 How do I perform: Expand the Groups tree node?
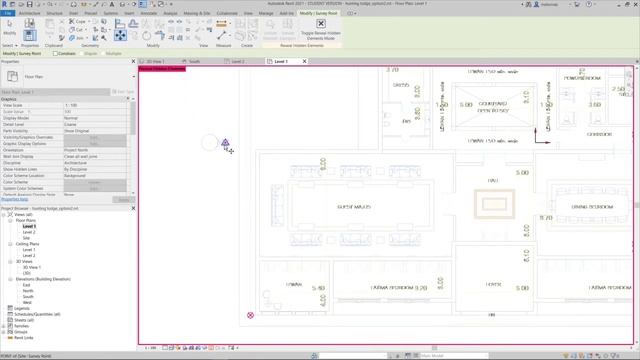[x=4, y=332]
